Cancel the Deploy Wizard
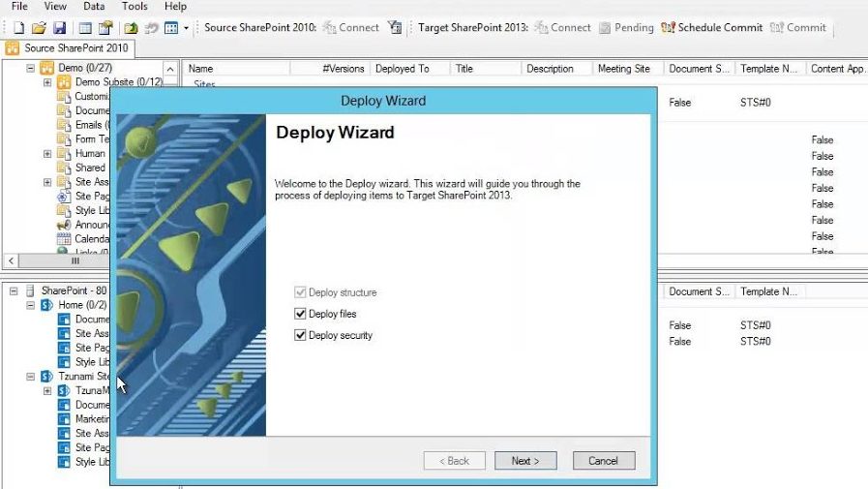This screenshot has width=868, height=489. point(604,461)
